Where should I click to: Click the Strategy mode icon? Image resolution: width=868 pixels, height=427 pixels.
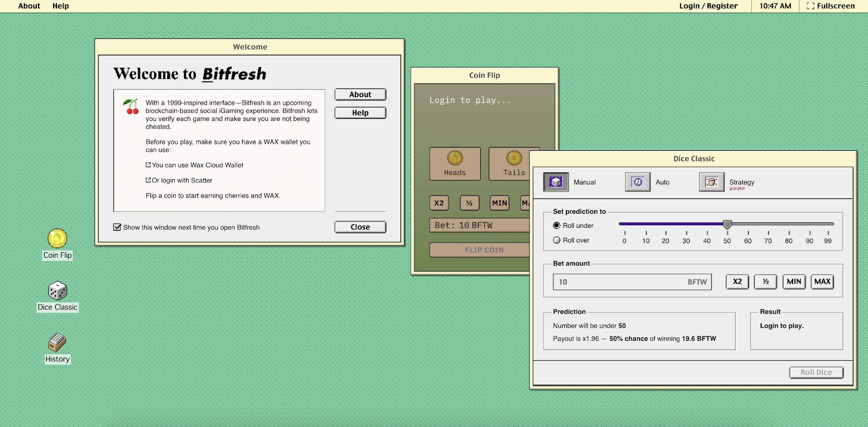712,182
